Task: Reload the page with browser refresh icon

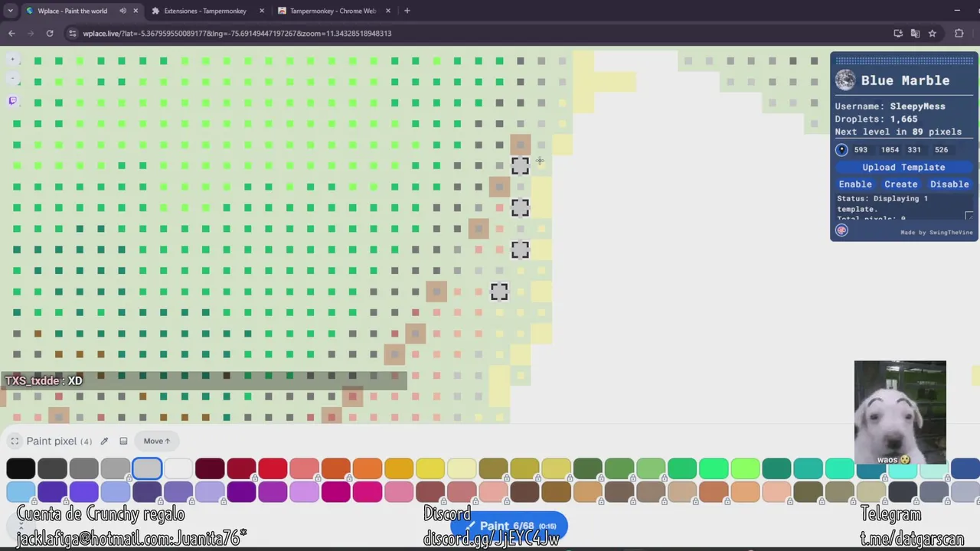Action: (x=50, y=33)
